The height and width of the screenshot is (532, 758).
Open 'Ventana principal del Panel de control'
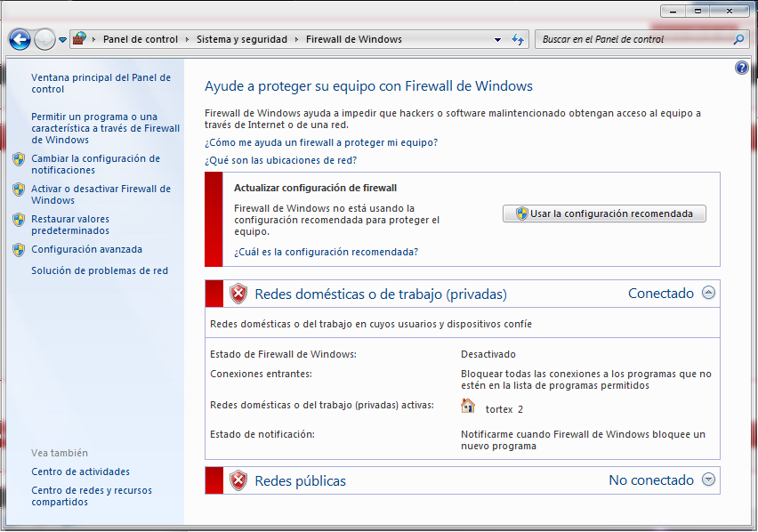click(101, 83)
